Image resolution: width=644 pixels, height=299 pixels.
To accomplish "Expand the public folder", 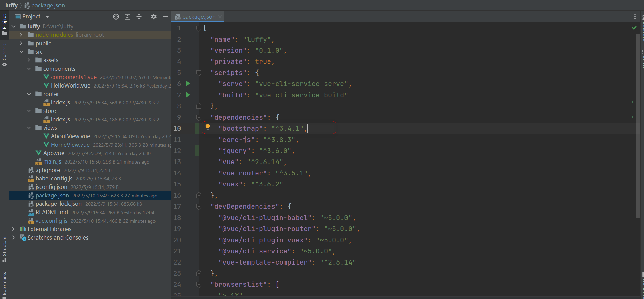I will [x=21, y=43].
